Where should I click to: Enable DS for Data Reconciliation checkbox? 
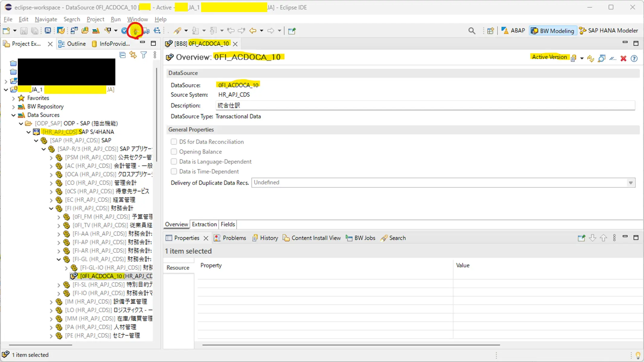(174, 142)
